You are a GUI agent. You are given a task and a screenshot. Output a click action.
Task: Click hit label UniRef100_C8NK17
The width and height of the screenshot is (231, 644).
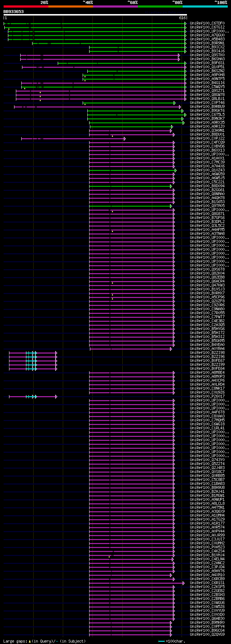208,389
